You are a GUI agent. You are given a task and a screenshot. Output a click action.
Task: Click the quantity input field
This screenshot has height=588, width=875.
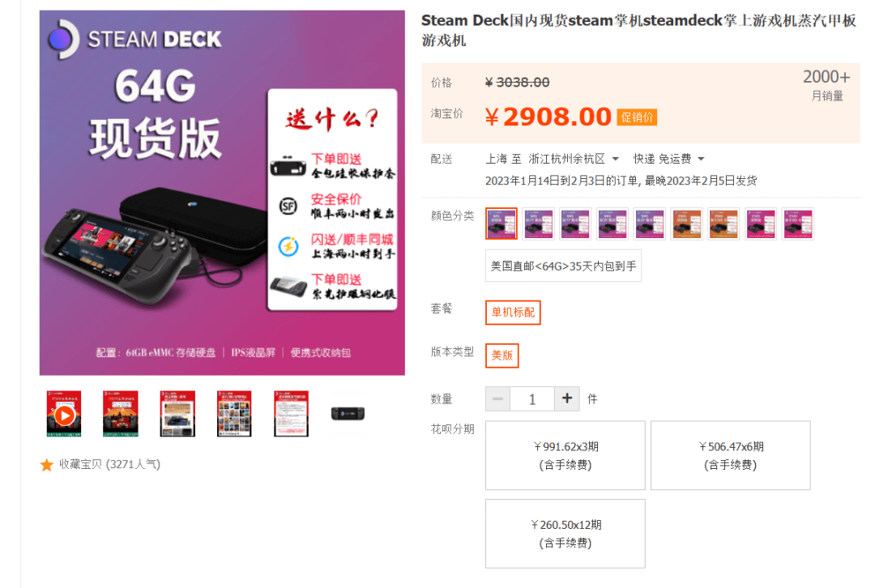click(x=532, y=398)
